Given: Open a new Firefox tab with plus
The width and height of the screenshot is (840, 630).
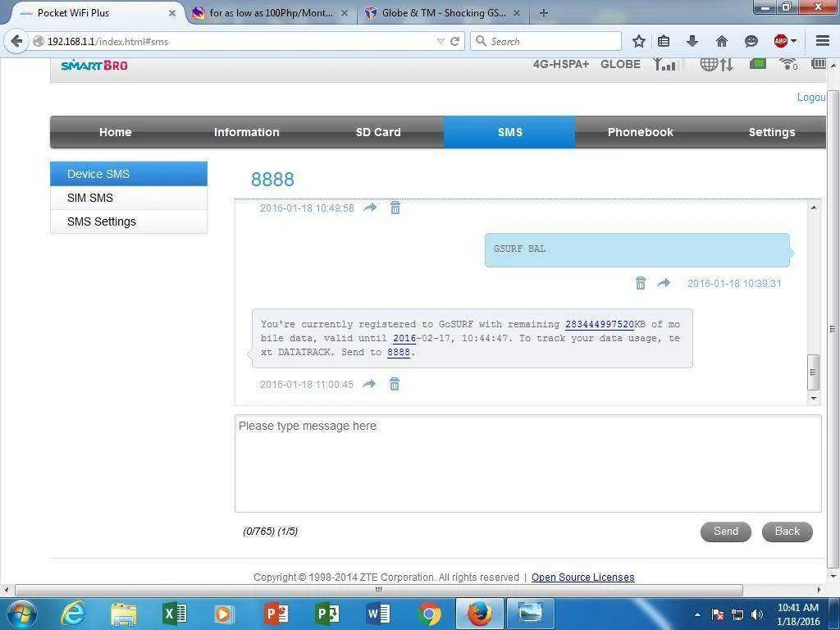Looking at the screenshot, I should click(x=543, y=13).
